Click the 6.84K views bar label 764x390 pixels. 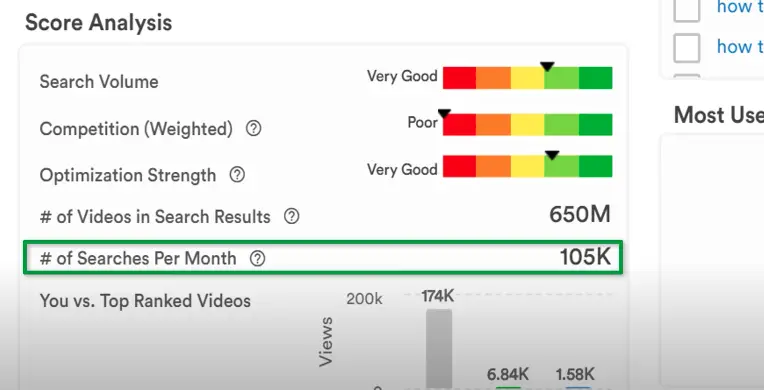508,374
